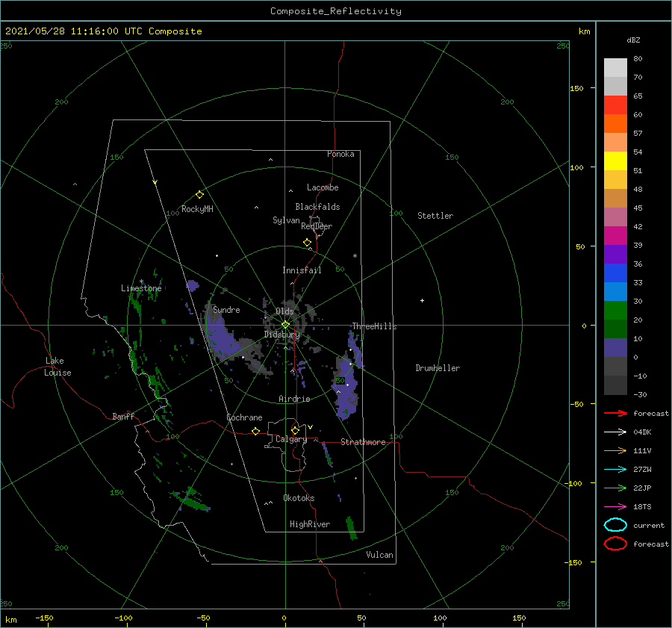Viewport: 672px width, 628px height.
Task: Click the asterisk marker east of Innisfail
Action: [x=355, y=256]
